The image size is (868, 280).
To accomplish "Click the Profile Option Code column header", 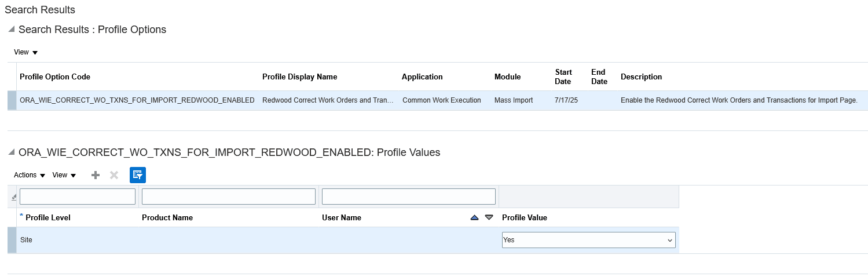I will (x=55, y=77).
